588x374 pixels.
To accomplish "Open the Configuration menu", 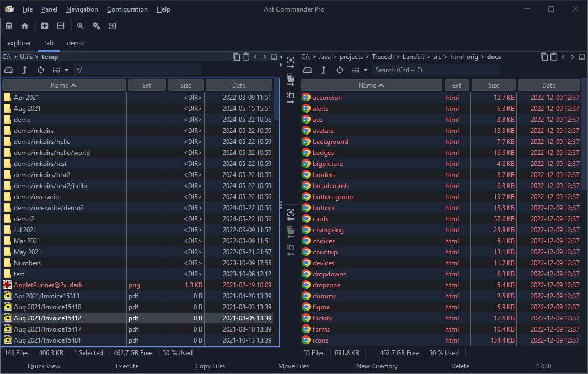I will [127, 9].
